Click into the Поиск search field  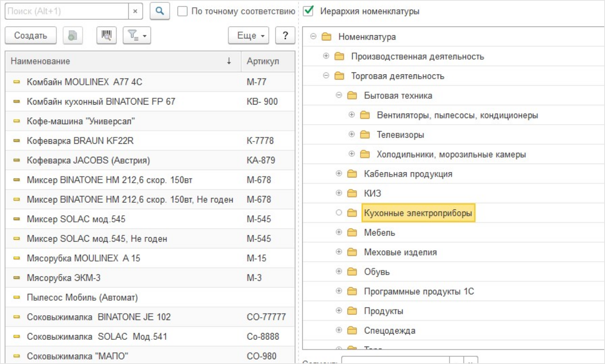pos(66,11)
